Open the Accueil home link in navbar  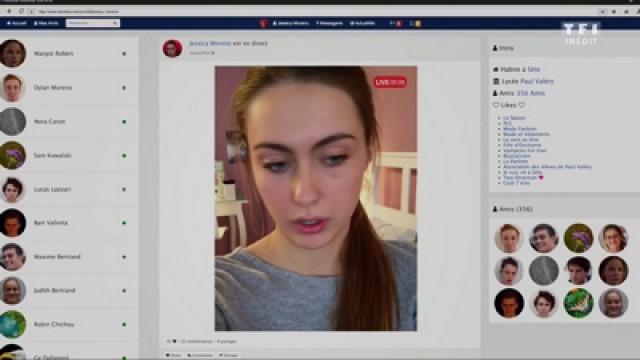point(17,23)
